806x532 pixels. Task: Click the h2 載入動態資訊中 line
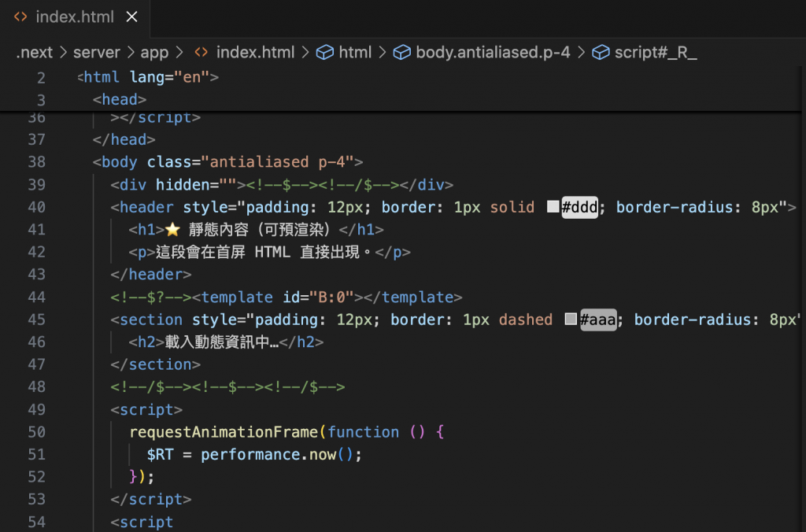pyautogui.click(x=226, y=342)
